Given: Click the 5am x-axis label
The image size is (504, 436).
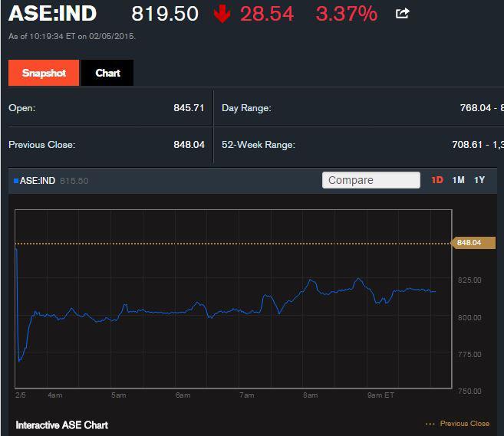Looking at the screenshot, I should click(119, 395).
